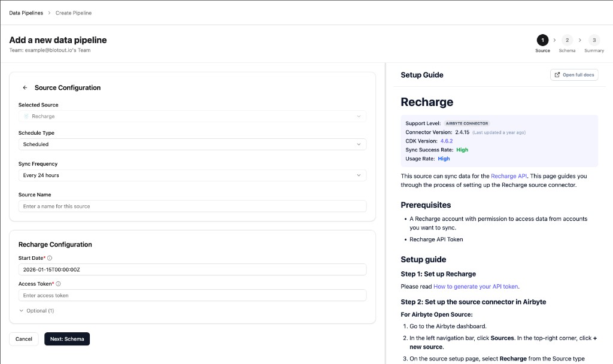
Task: Click the info icon next to Access Token
Action: pyautogui.click(x=58, y=284)
